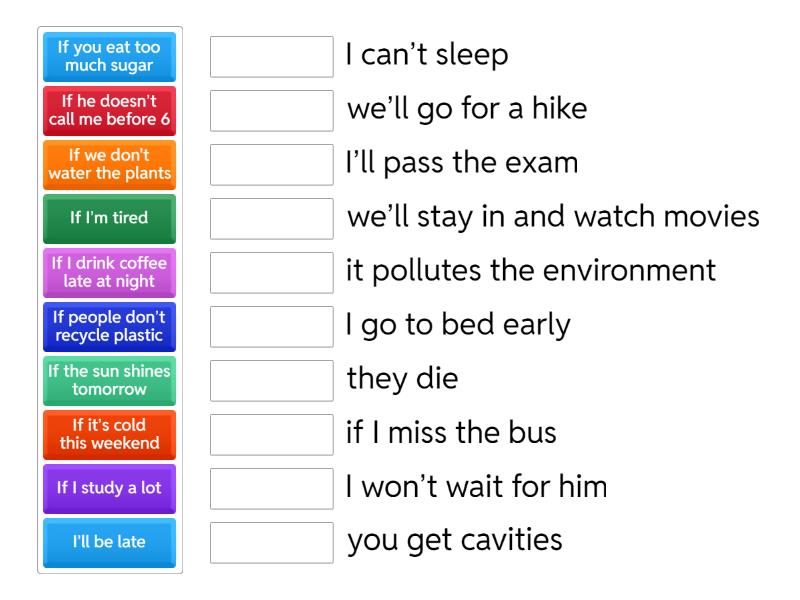
Task: Click the blank box for 'I'll pass the exam'
Action: [272, 165]
